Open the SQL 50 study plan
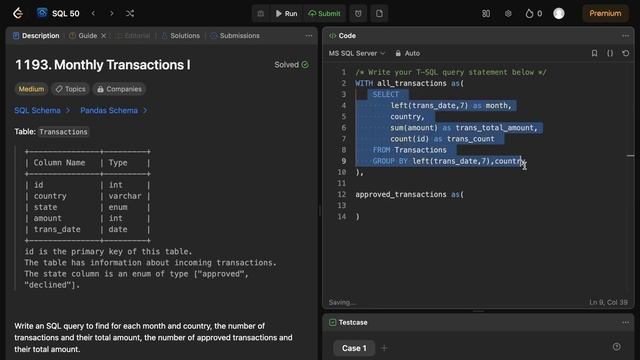This screenshot has width=640, height=360. tap(58, 13)
